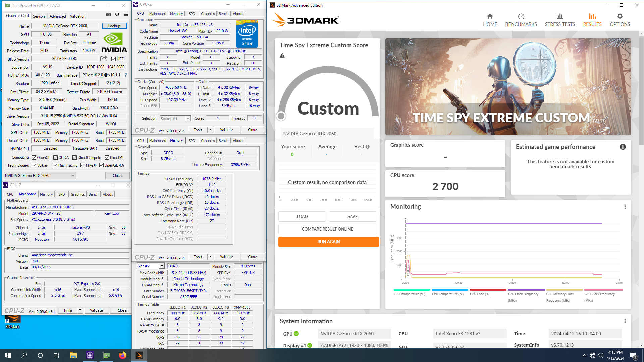Viewport: 644px width, 362px height.
Task: Expand Tools dropdown arrow in Memory CPU-Z window
Action: (210, 257)
